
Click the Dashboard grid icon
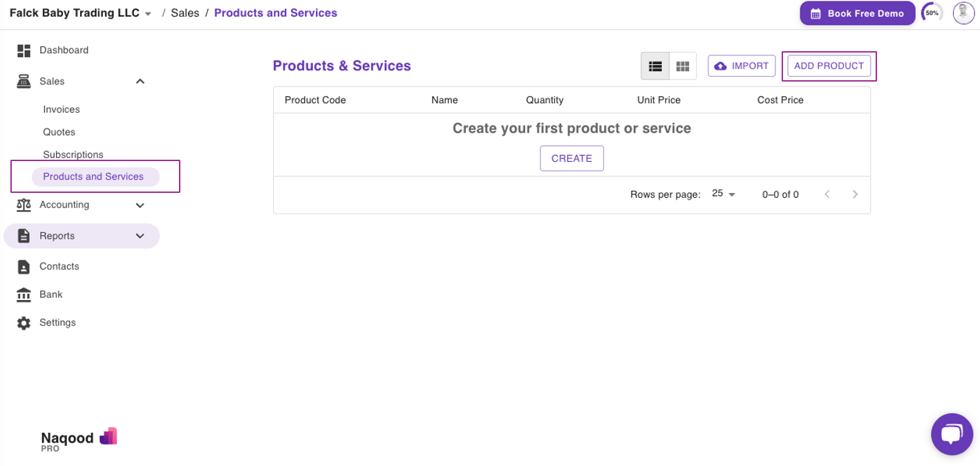pos(24,50)
